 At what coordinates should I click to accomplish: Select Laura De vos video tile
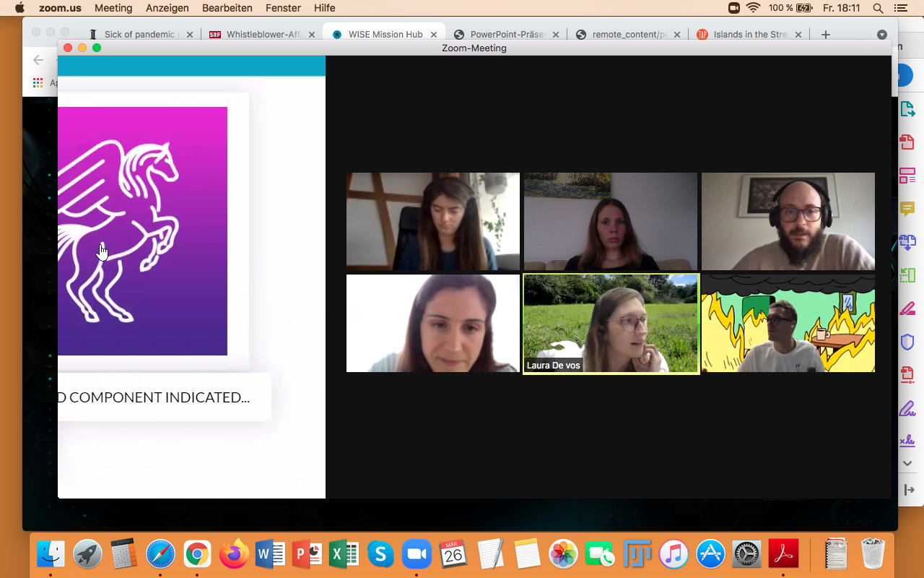point(611,323)
